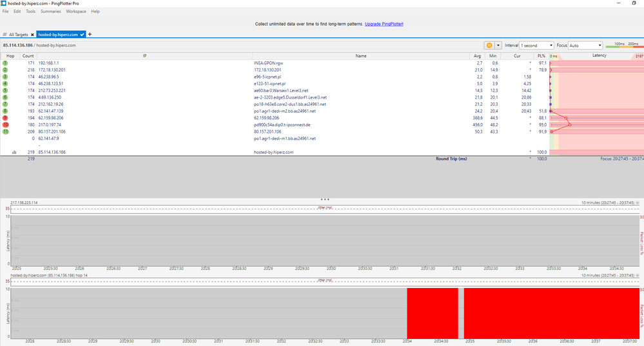The width and height of the screenshot is (644, 346).
Task: Click the Cur column header
Action: [x=517, y=56]
